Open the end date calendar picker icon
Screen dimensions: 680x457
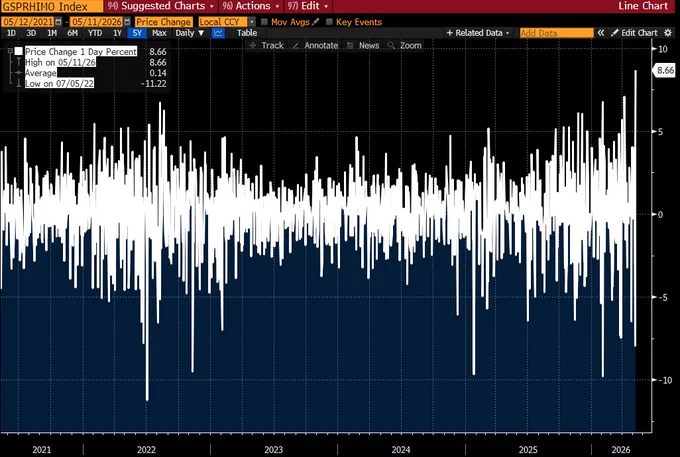pyautogui.click(x=127, y=22)
